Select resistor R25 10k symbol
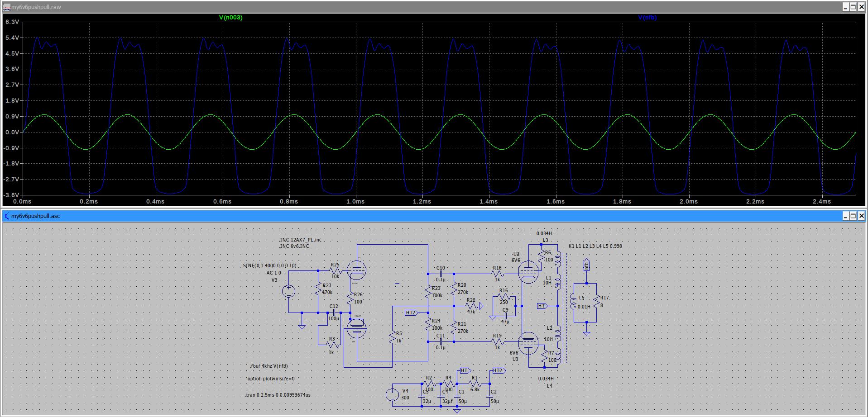 pos(335,270)
